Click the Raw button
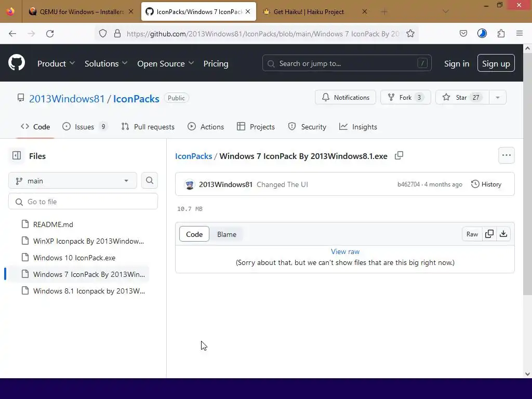This screenshot has width=532, height=399. 472,234
